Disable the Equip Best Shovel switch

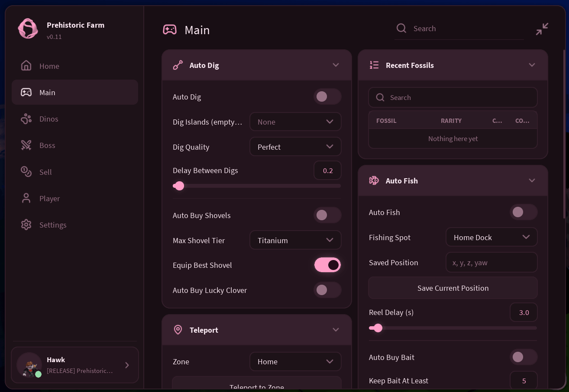coord(327,265)
